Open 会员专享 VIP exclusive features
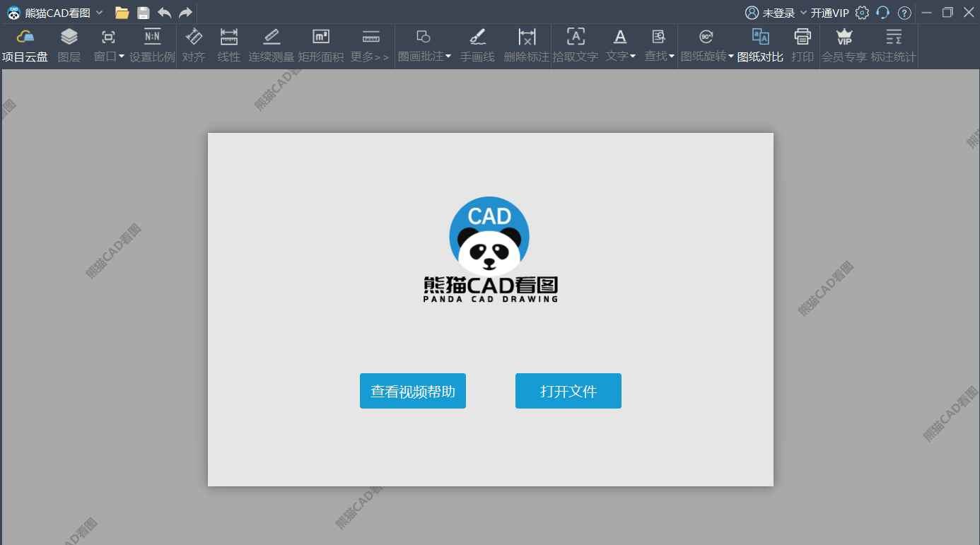980x545 pixels. [x=844, y=47]
